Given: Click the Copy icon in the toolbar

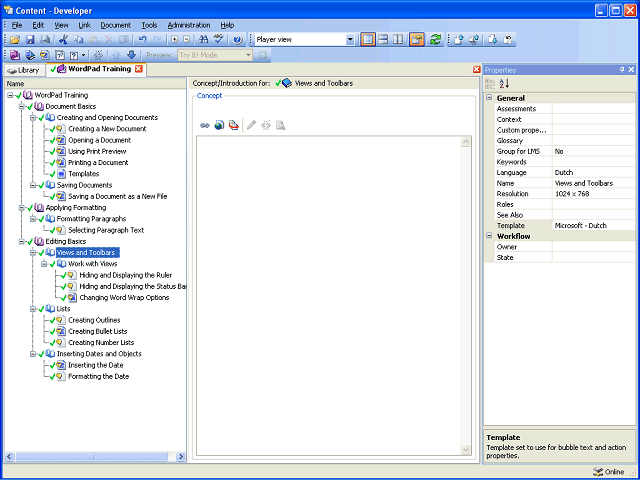Looking at the screenshot, I should pos(78,40).
